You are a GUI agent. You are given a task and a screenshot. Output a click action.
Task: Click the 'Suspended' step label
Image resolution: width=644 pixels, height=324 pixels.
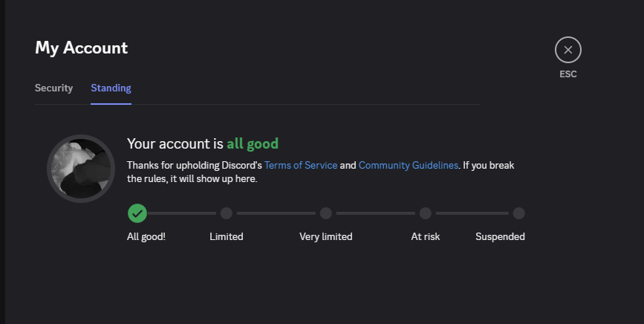(x=500, y=236)
